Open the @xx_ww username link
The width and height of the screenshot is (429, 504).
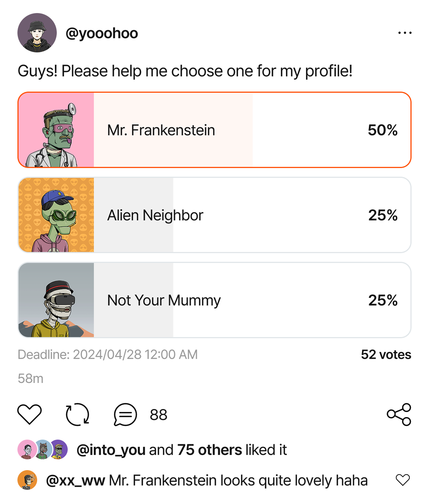click(75, 480)
